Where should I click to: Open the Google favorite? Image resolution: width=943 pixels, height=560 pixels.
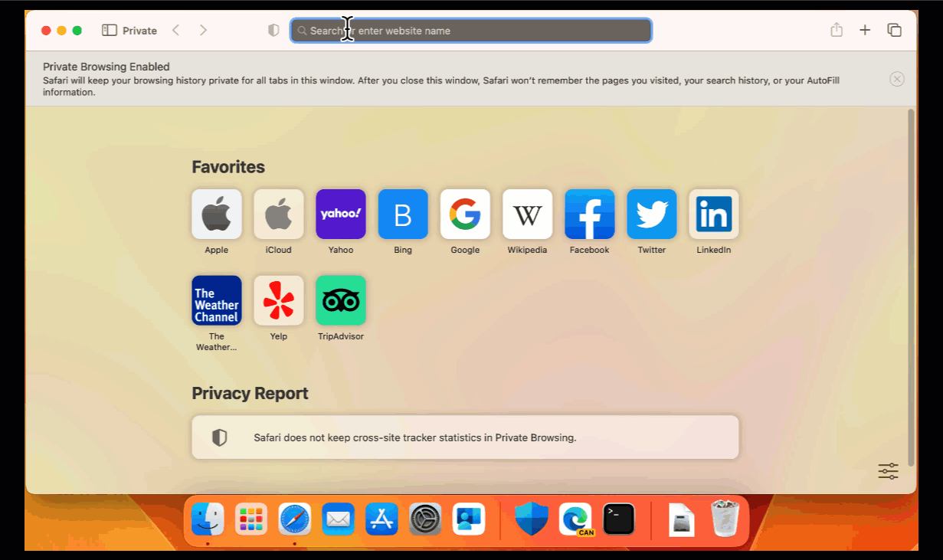(465, 214)
